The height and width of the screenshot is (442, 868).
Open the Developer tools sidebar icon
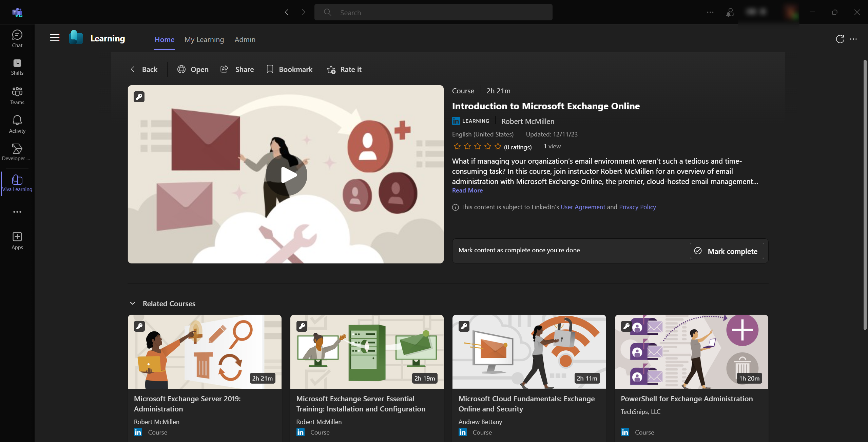click(x=17, y=151)
